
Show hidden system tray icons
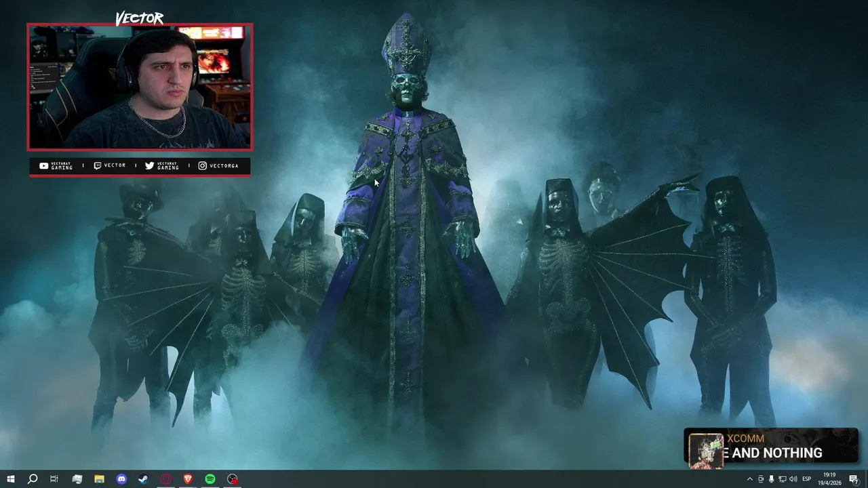[749, 479]
